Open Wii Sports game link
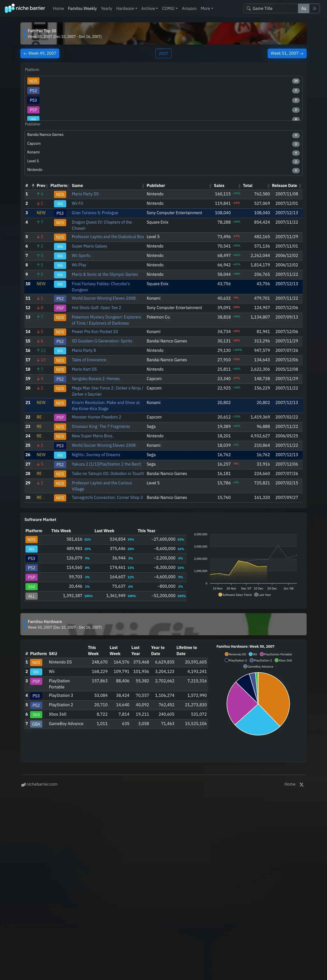Viewport: 327px width, 980px height. [x=81, y=256]
